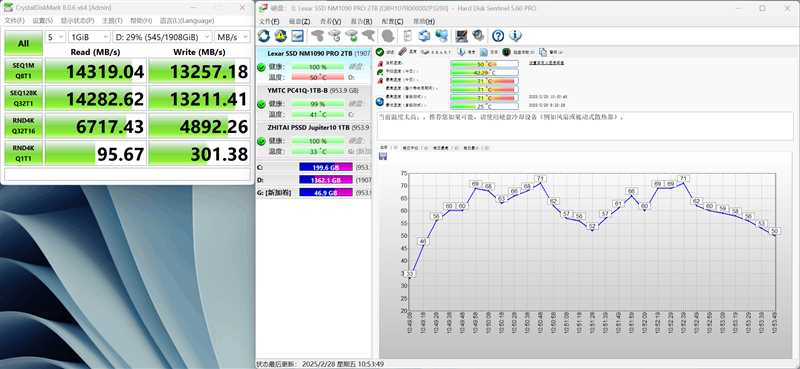Screen dimensions: 800x369
Task: Click the blue round arrow icon beside temperature rows
Action: click(380, 102)
